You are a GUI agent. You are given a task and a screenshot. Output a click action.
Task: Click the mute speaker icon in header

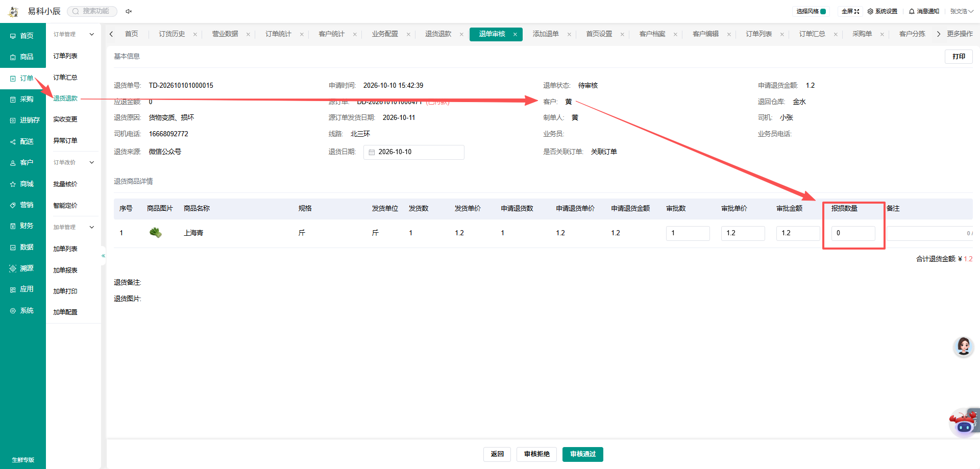[129, 11]
